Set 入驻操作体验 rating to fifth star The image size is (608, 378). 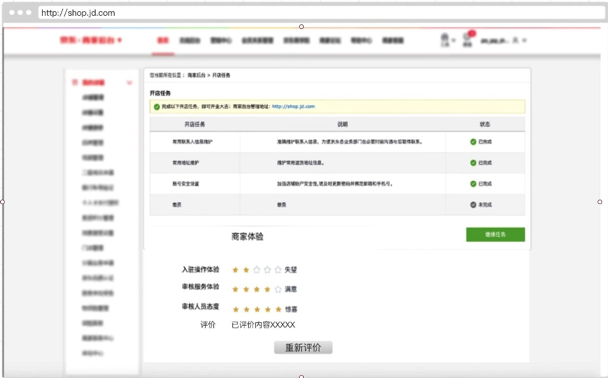tap(278, 270)
